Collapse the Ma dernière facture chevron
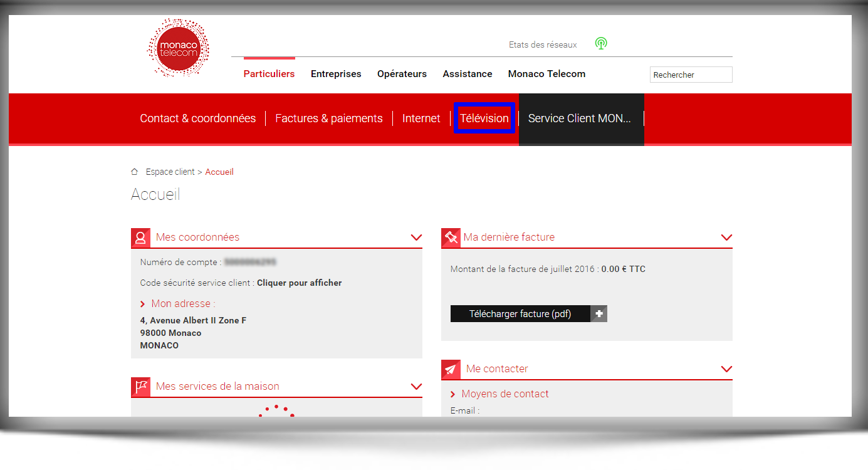Screen dimensions: 868x470 726,238
